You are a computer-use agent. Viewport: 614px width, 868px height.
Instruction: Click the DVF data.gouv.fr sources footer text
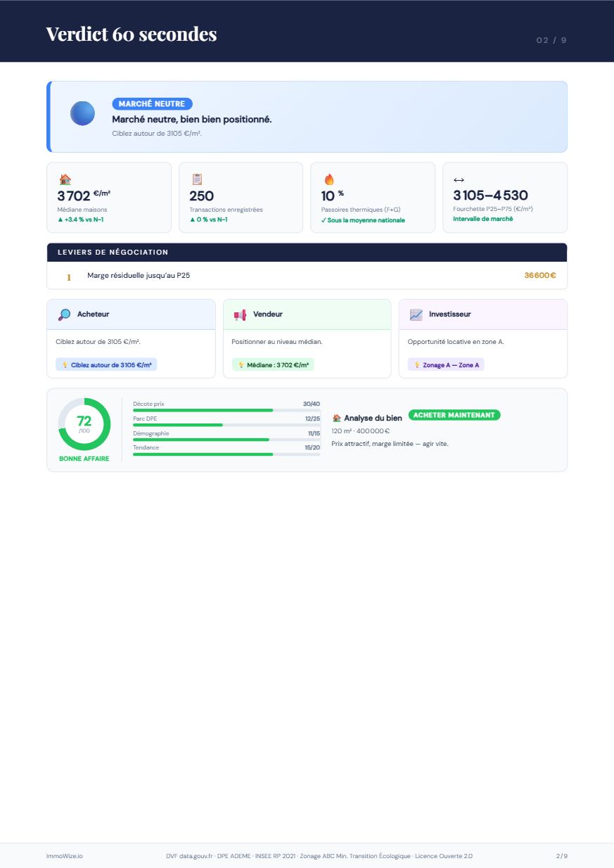319,856
